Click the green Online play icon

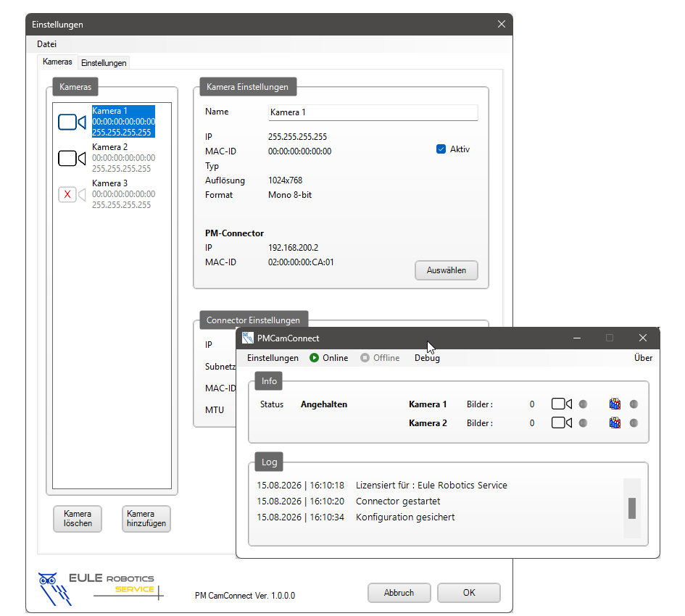[x=314, y=358]
